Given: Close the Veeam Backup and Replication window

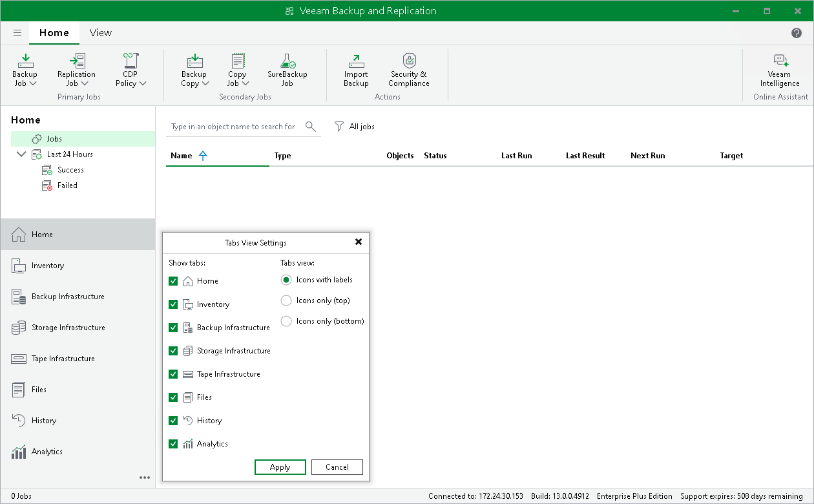Looking at the screenshot, I should pyautogui.click(x=797, y=11).
